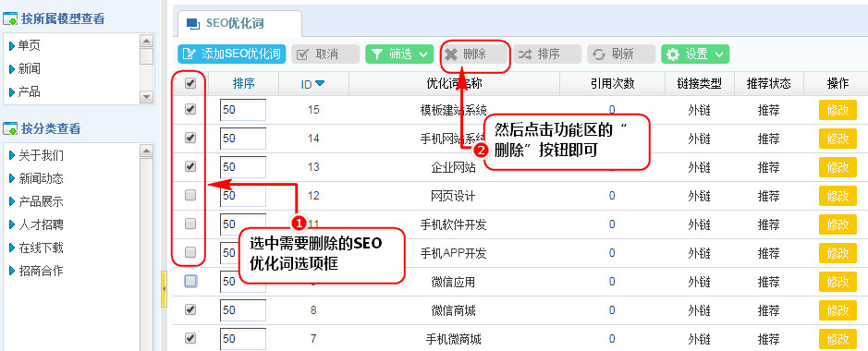This screenshot has width=868, height=351.
Task: Click the 按所属模型查看 panel icon
Action: pos(10,19)
